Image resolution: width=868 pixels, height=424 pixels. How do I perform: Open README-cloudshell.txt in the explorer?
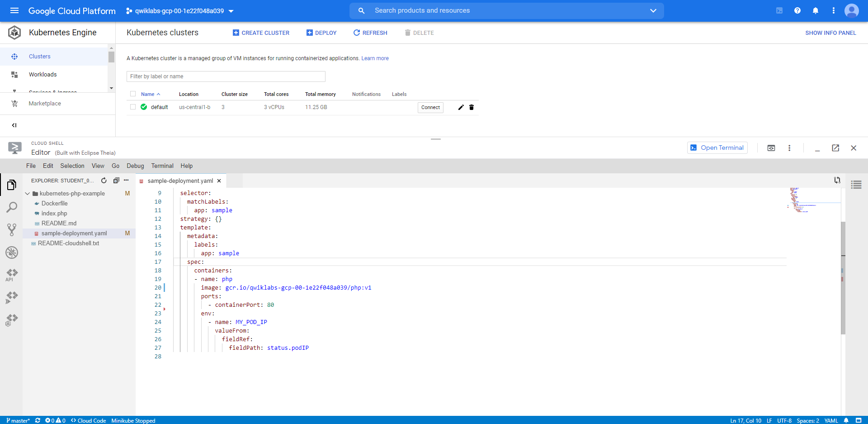click(x=68, y=243)
